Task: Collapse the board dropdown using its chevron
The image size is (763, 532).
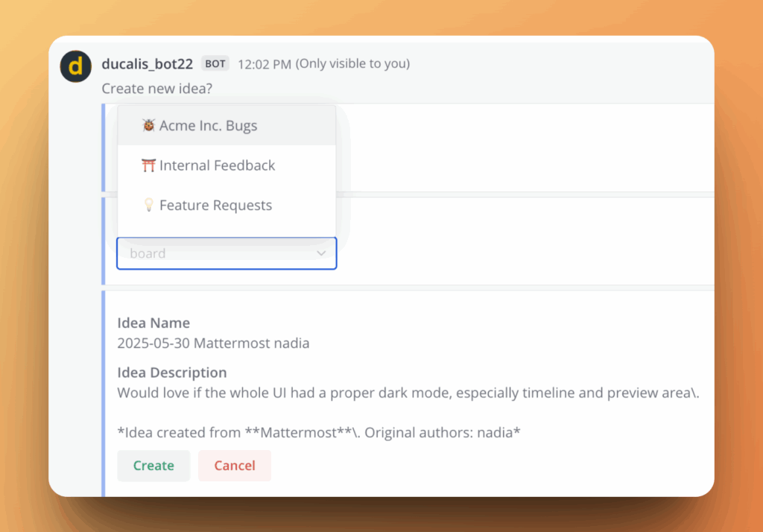Action: click(321, 253)
